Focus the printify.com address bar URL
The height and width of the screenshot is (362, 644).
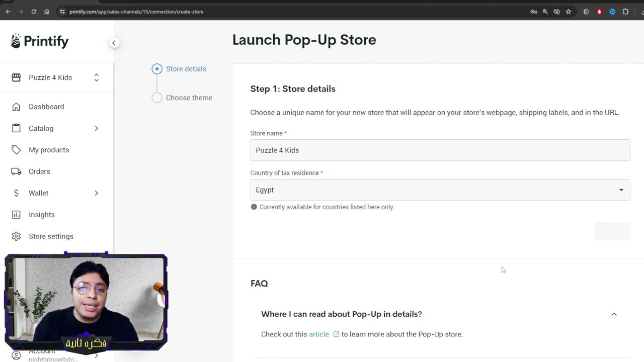(x=136, y=12)
